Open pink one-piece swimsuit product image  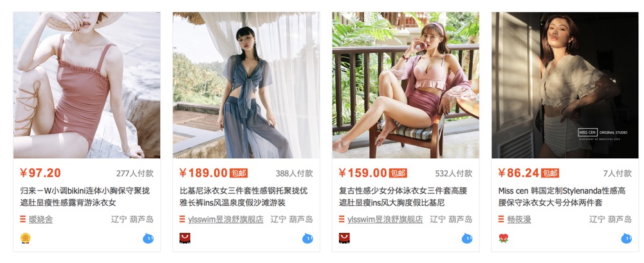87,85
